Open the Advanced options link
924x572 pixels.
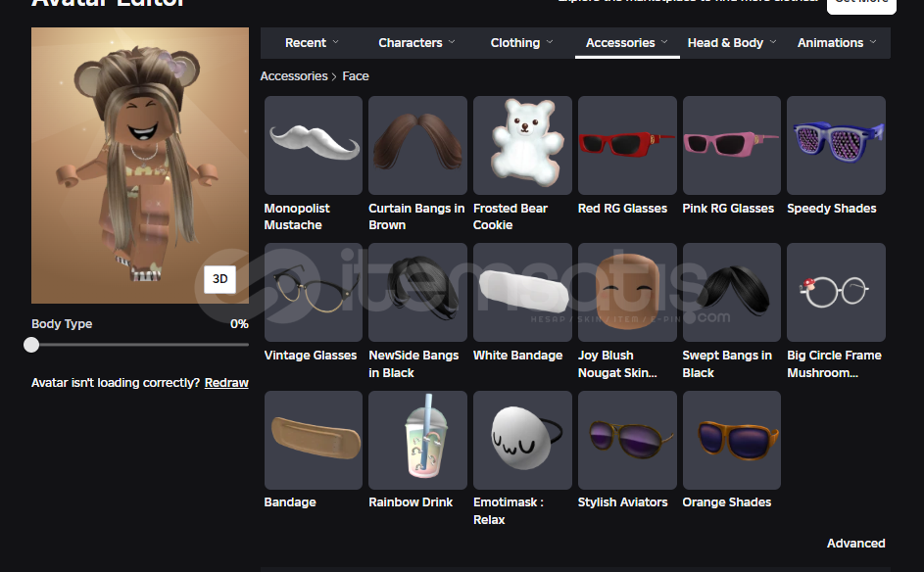[x=855, y=544]
